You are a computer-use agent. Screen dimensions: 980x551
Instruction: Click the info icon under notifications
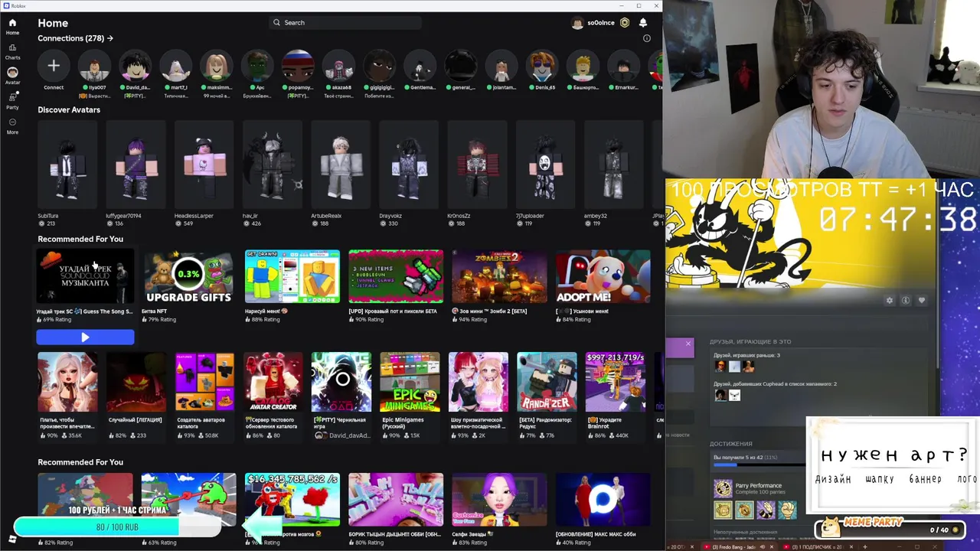(646, 38)
